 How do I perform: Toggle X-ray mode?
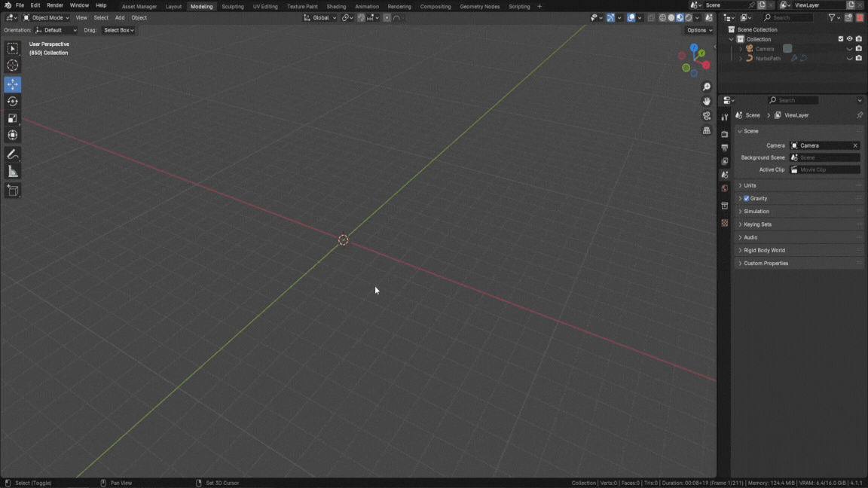point(652,18)
